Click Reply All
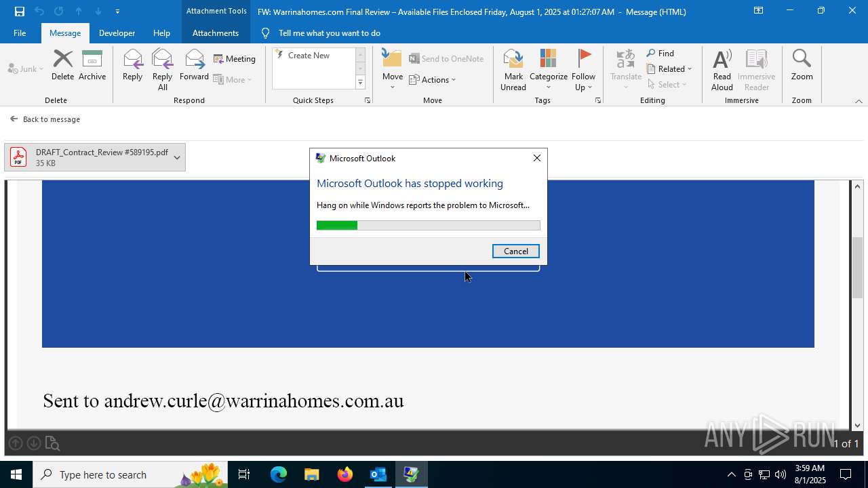This screenshot has width=868, height=488. (162, 70)
